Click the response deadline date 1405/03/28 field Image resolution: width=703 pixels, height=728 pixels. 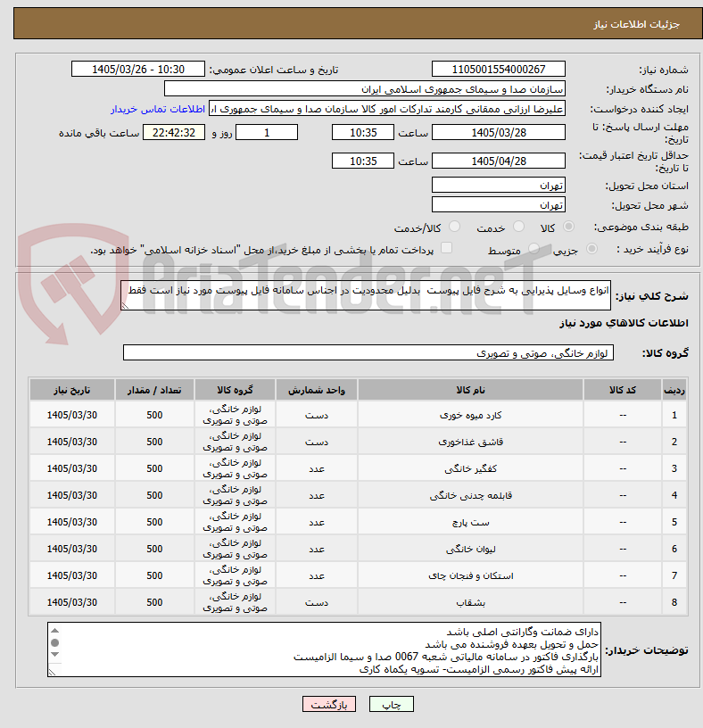[498, 133]
